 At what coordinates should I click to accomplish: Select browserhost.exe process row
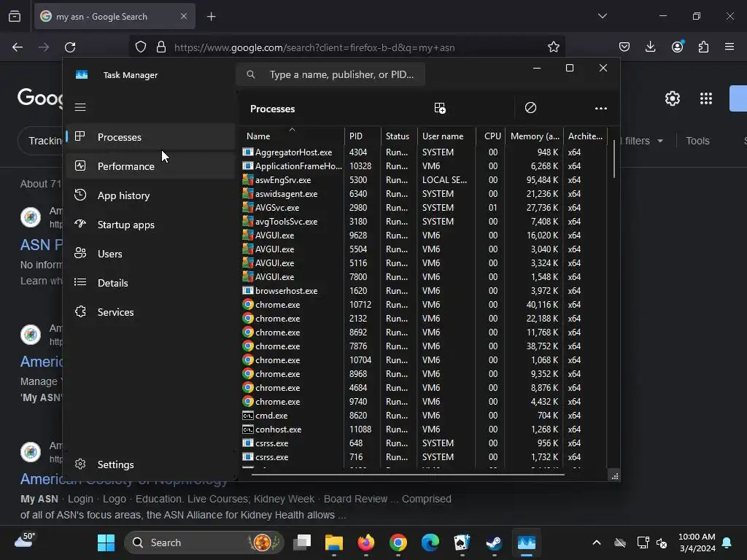[x=424, y=290]
